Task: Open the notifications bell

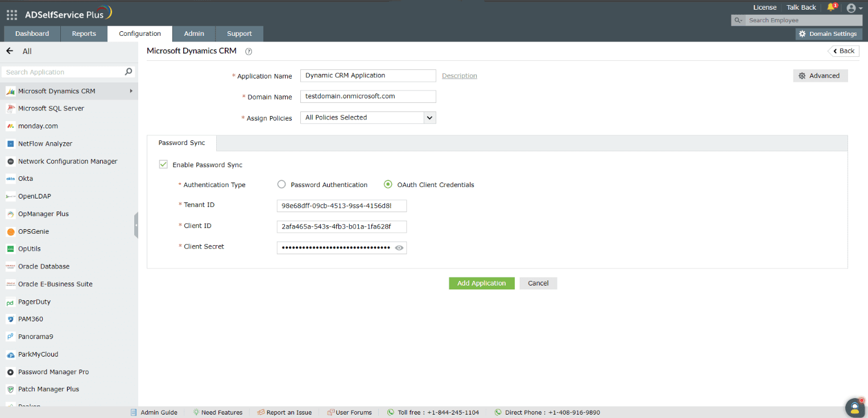Action: click(x=831, y=7)
